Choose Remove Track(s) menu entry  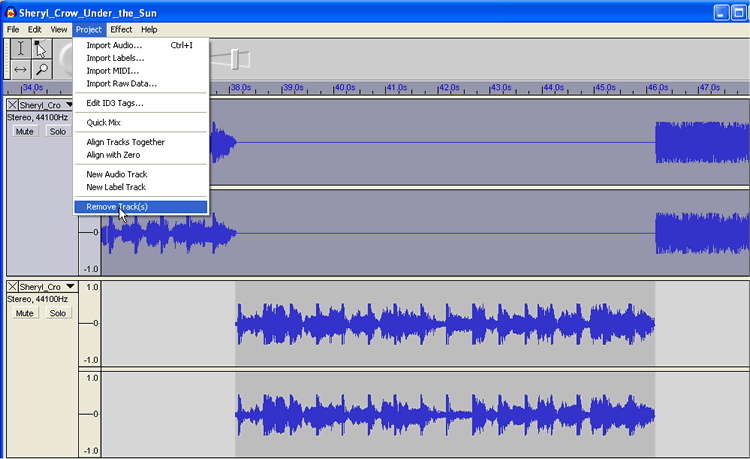tap(141, 207)
